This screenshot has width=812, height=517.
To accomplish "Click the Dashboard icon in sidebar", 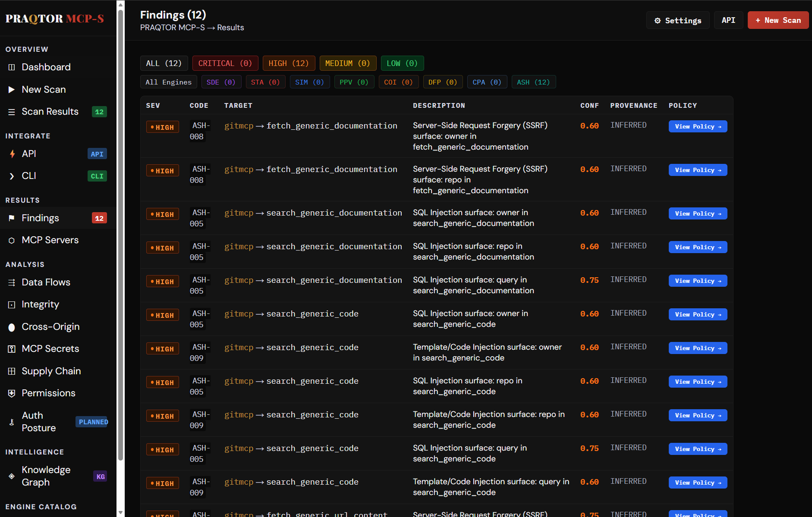I will [x=12, y=67].
